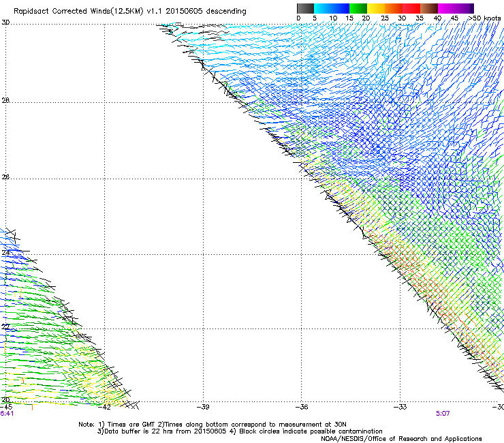This screenshot has width=504, height=443.
Task: Click the longitude label -42
Action: pyautogui.click(x=104, y=407)
